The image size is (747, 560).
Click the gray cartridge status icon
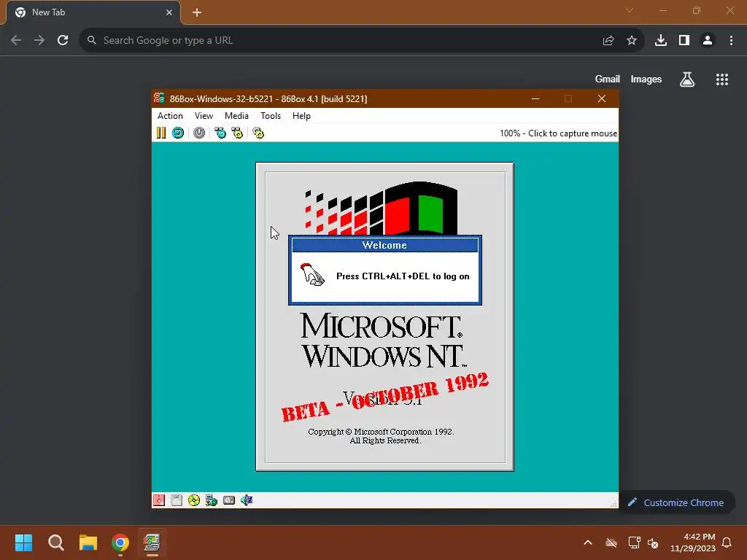pyautogui.click(x=229, y=500)
